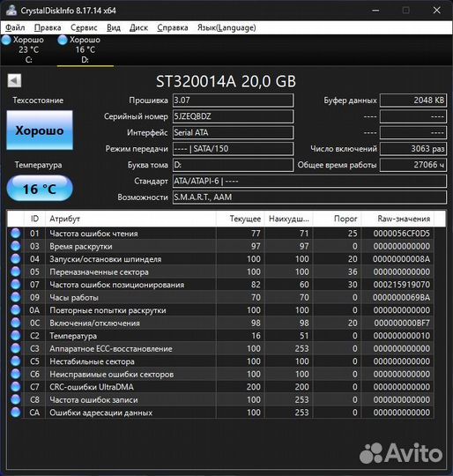Click the Порог column header
The height and width of the screenshot is (476, 453).
pyautogui.click(x=337, y=219)
